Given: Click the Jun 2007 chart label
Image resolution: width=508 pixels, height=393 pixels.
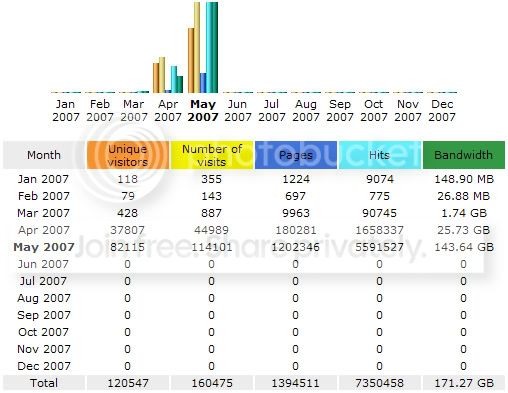Looking at the screenshot, I should [237, 111].
